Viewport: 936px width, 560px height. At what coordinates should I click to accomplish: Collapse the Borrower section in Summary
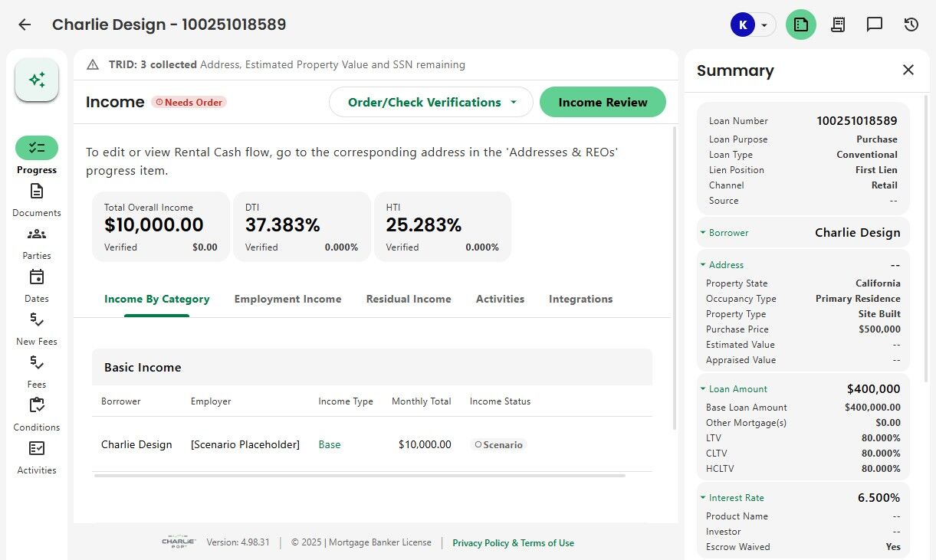coord(703,233)
